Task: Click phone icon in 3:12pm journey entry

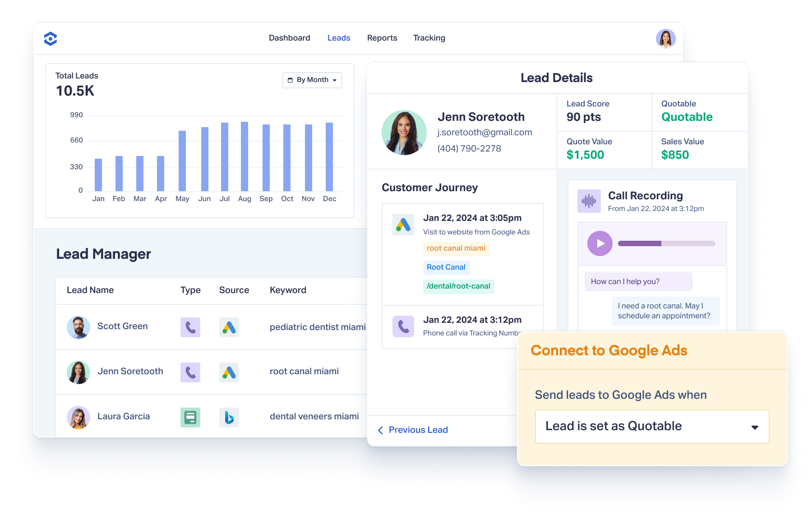Action: [x=403, y=326]
